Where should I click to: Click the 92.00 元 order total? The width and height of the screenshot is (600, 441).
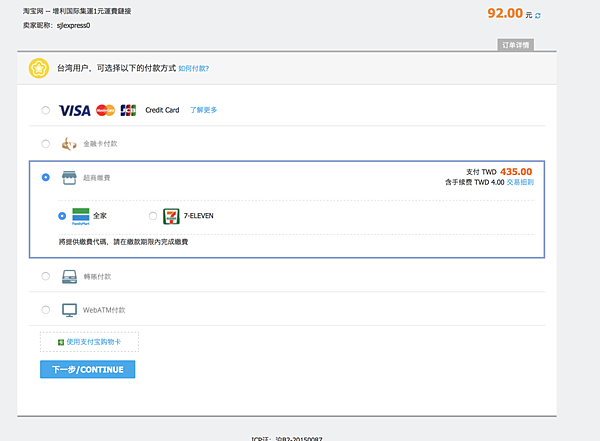pos(510,13)
